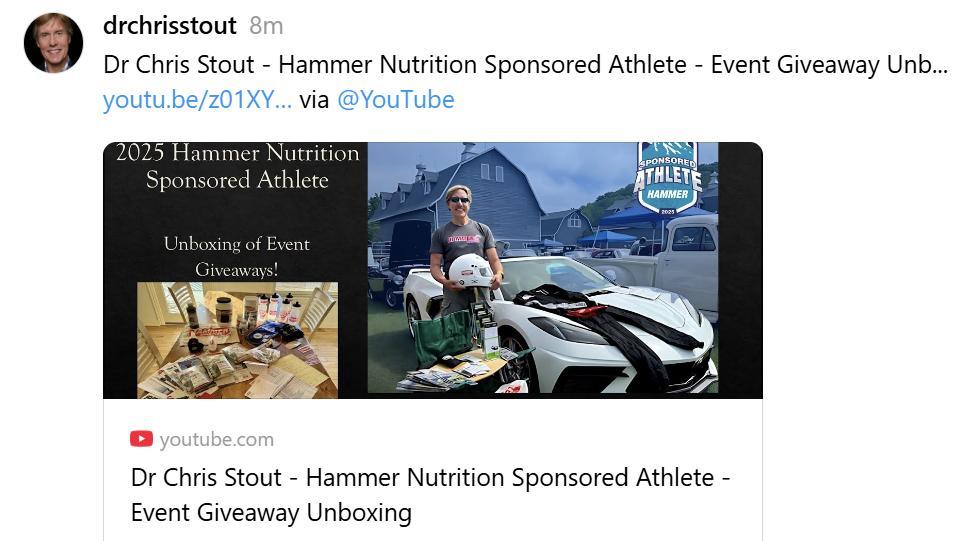Click the blue canopy tent in preview
Screen dimensions: 967x541
tap(641, 216)
